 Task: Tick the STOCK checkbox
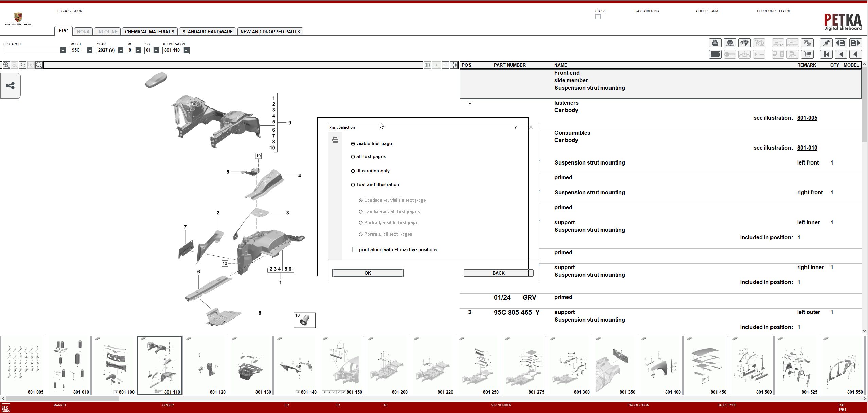click(x=598, y=17)
